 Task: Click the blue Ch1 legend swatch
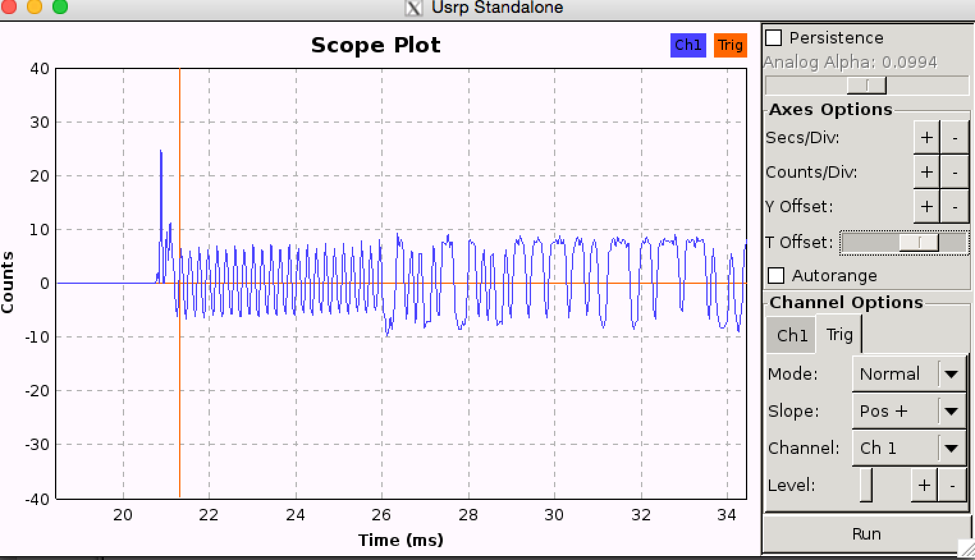tap(688, 45)
